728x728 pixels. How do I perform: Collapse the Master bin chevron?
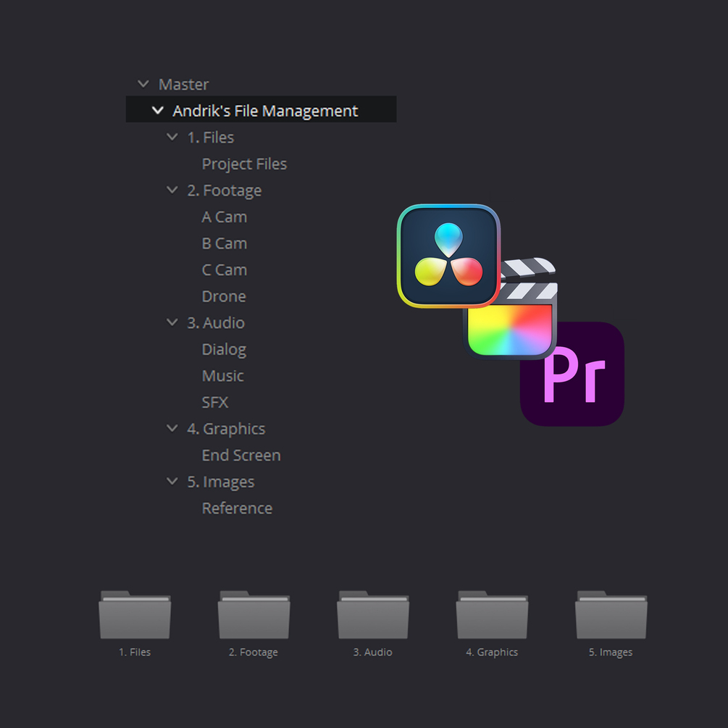[143, 84]
